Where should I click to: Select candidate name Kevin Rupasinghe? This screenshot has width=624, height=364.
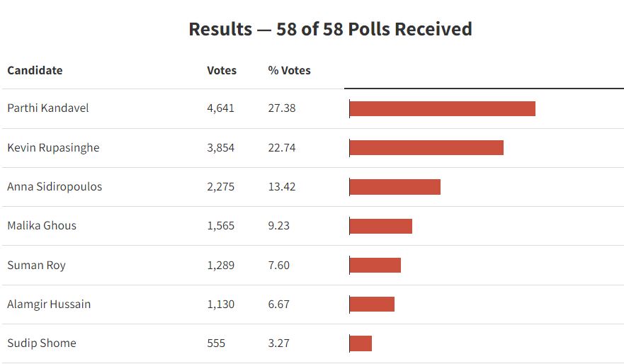pyautogui.click(x=53, y=147)
